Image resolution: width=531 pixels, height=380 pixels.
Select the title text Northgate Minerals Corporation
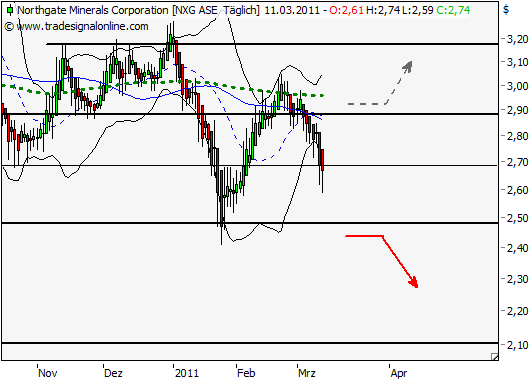tap(93, 10)
